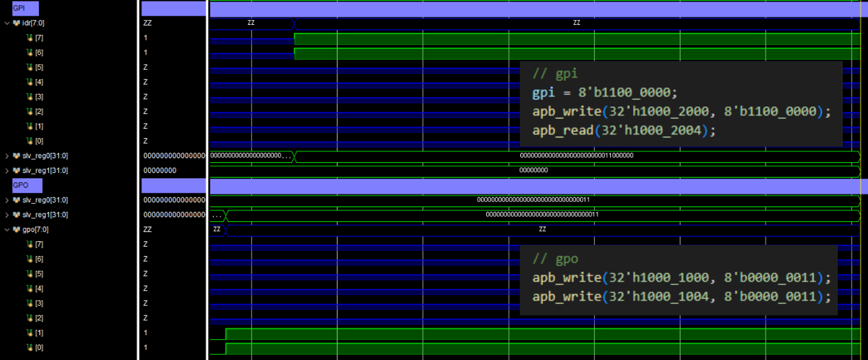Click idr bit [3] signal name
Screen dimensions: 868x360
tap(39, 97)
